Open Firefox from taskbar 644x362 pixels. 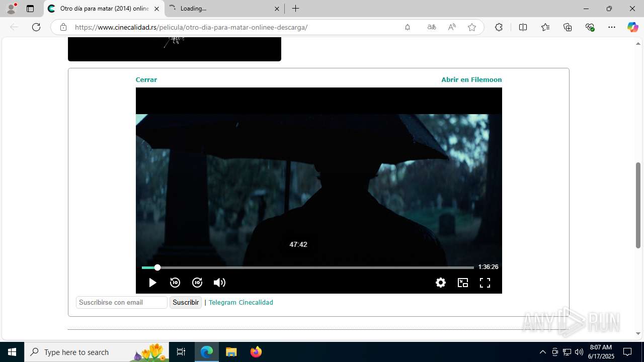click(256, 352)
